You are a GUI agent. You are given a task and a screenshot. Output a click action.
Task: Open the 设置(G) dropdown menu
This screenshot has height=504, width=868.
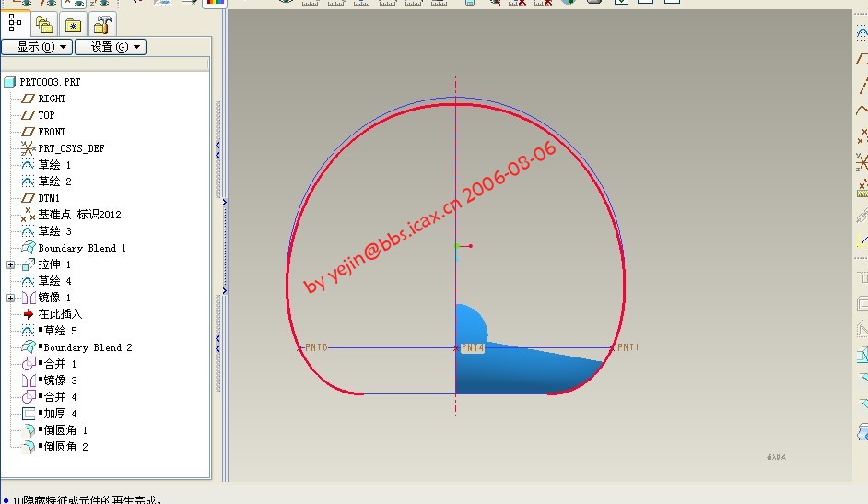111,47
